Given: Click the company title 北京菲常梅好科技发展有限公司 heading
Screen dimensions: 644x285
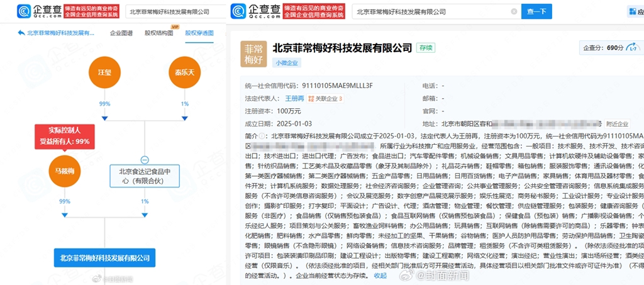Looking at the screenshot, I should (x=342, y=48).
